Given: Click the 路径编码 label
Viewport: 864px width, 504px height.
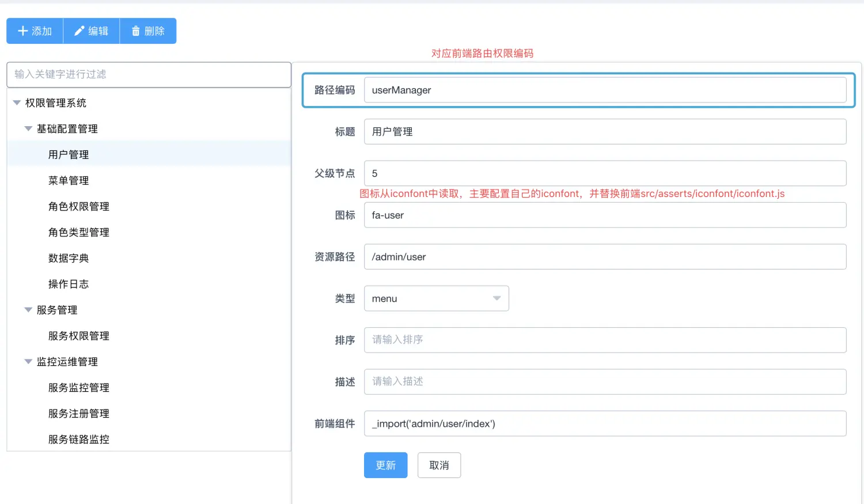Looking at the screenshot, I should tap(335, 90).
